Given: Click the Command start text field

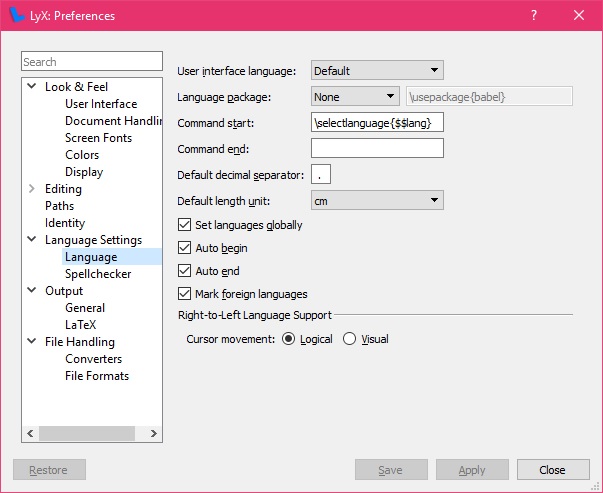Looking at the screenshot, I should pos(377,122).
